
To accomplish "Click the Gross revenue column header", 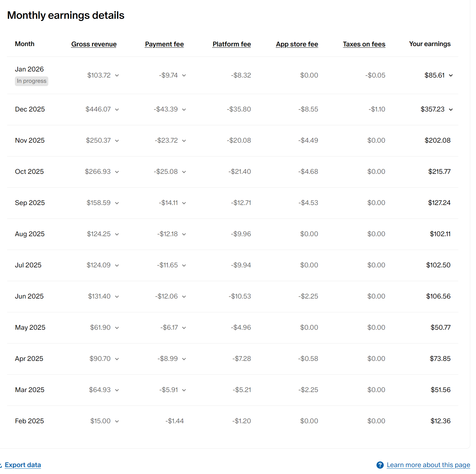I will coord(94,44).
